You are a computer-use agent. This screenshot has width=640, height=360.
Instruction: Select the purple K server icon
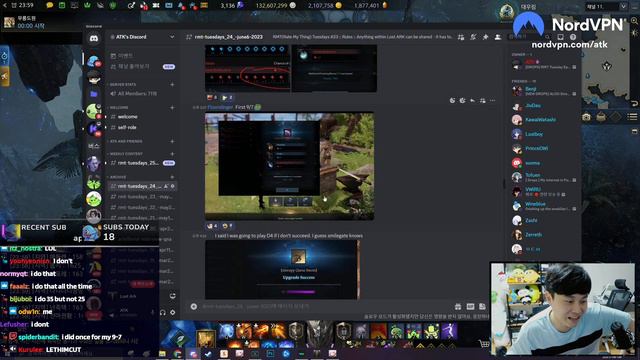[94, 129]
